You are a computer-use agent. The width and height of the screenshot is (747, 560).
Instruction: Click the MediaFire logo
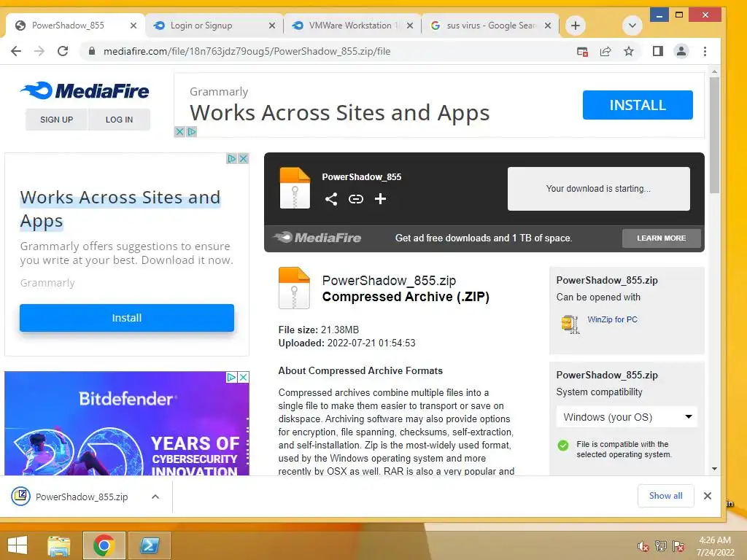pyautogui.click(x=85, y=90)
